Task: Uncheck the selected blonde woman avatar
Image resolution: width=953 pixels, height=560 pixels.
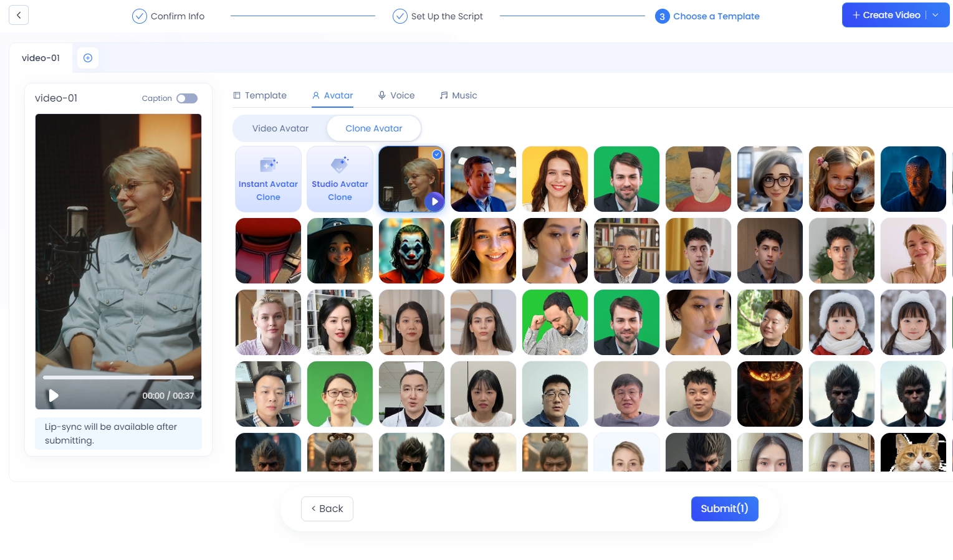Action: click(x=437, y=154)
